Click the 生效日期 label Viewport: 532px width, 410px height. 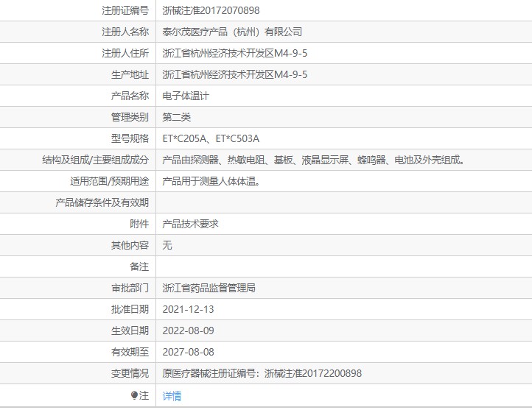tap(130, 331)
